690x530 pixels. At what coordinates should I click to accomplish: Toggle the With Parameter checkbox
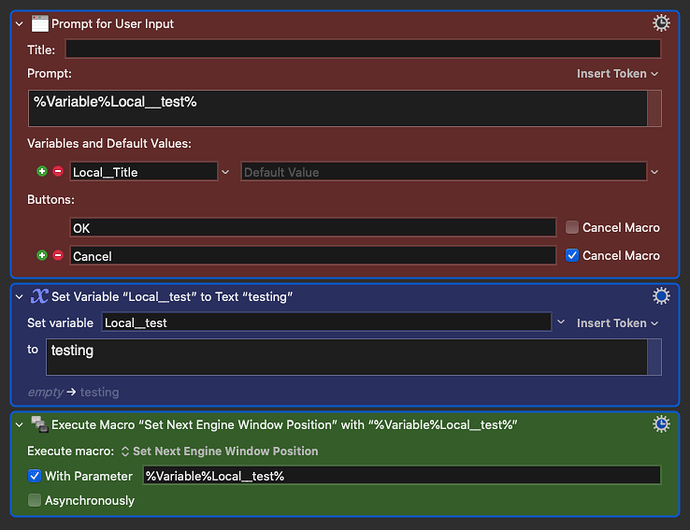click(35, 476)
